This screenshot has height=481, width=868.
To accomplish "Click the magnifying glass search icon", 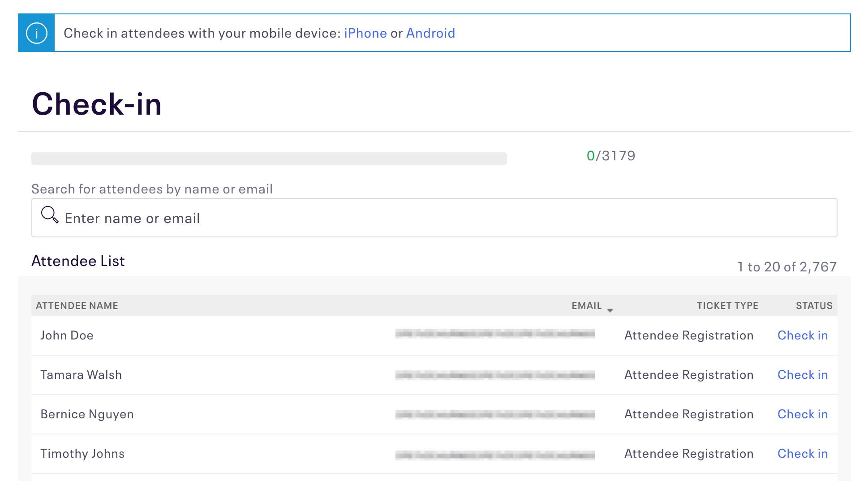I will tap(50, 215).
